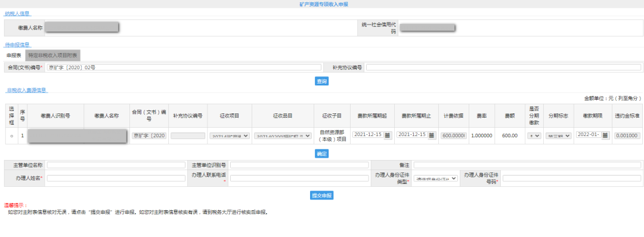Click the 查询 button
This screenshot has height=237, width=644.
321,81
